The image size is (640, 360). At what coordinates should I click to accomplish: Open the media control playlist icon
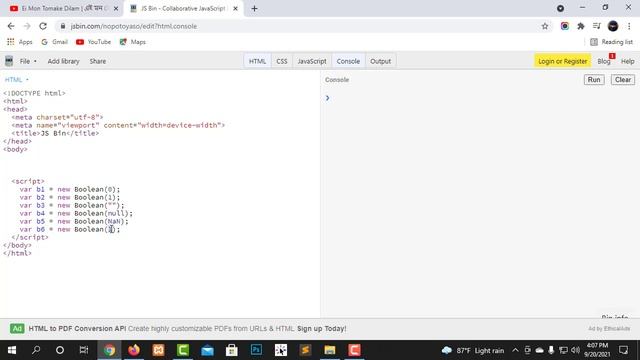[597, 26]
